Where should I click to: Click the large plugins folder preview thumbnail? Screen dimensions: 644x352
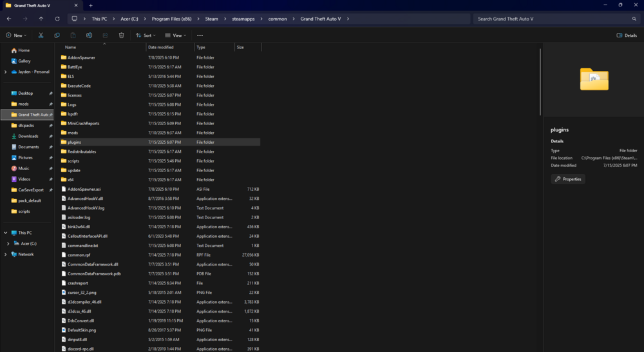pyautogui.click(x=594, y=79)
